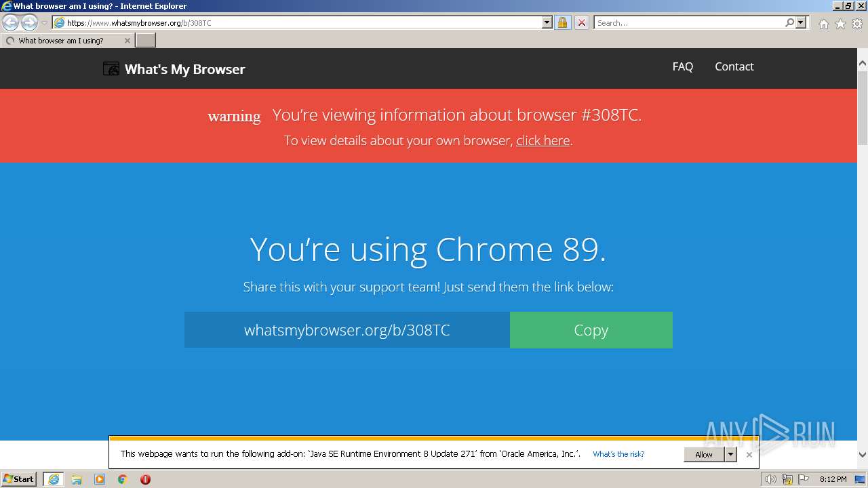
Task: Click 'What's the risk?' link
Action: [x=618, y=454]
